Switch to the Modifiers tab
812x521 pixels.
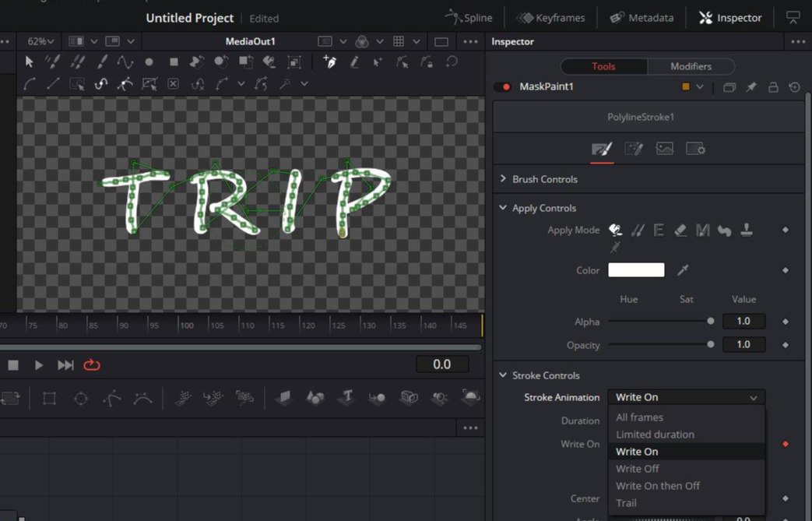pyautogui.click(x=691, y=66)
